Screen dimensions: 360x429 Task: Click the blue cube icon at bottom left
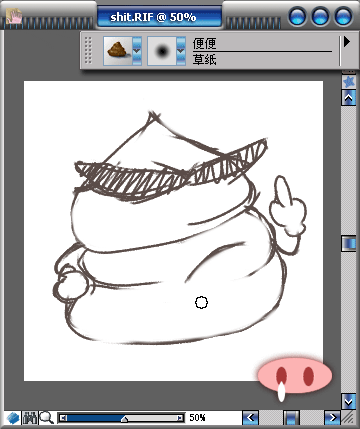pyautogui.click(x=13, y=418)
